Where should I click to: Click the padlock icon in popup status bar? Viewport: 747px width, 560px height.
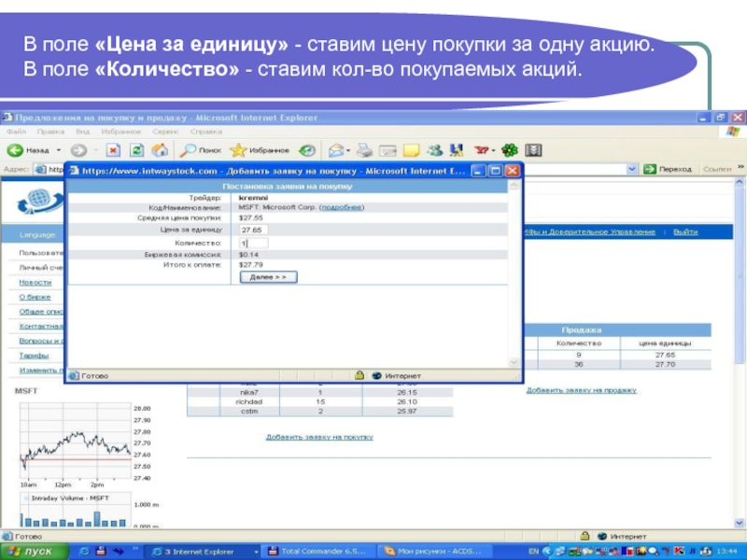coord(359,376)
